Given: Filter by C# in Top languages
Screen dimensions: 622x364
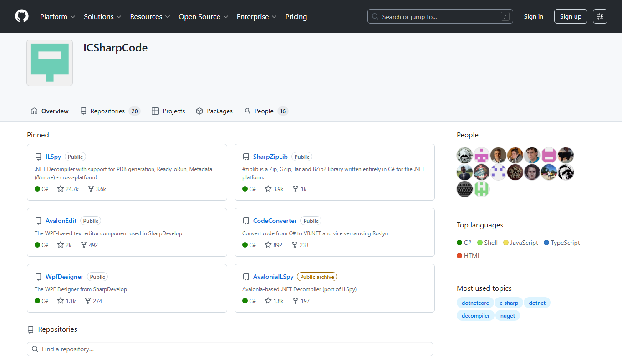Looking at the screenshot, I should (464, 243).
